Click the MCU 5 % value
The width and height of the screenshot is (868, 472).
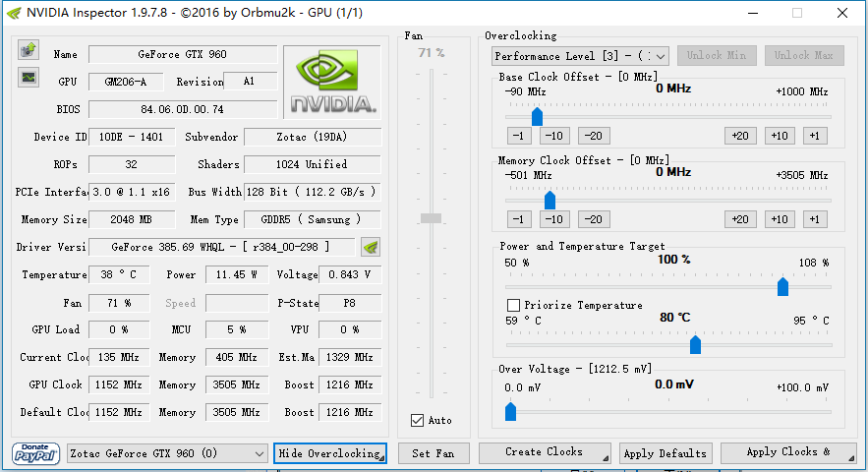point(237,329)
